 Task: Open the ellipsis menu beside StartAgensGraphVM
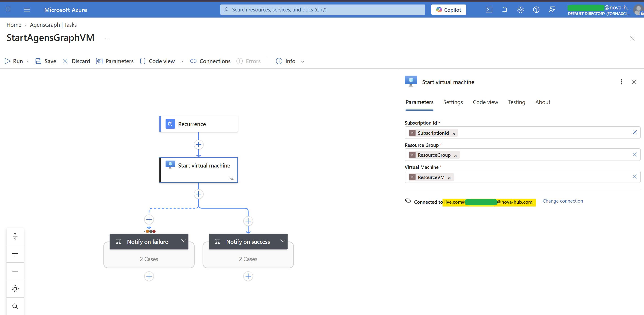point(107,38)
